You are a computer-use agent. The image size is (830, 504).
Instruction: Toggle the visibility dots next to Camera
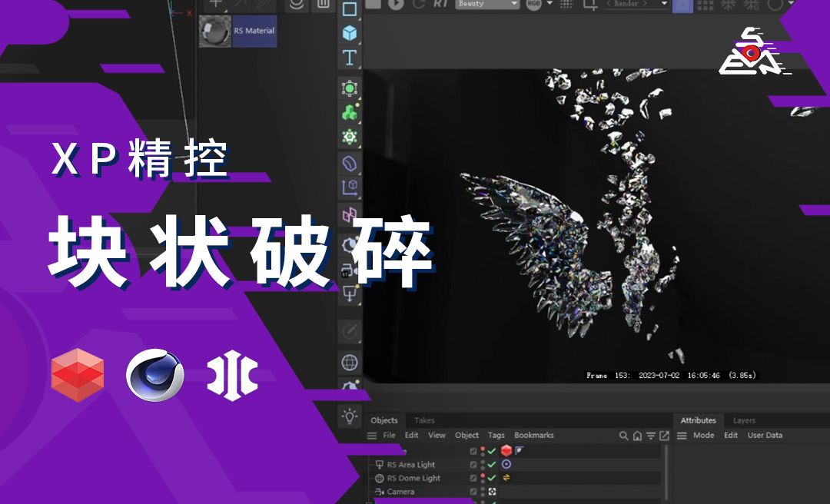click(x=482, y=492)
